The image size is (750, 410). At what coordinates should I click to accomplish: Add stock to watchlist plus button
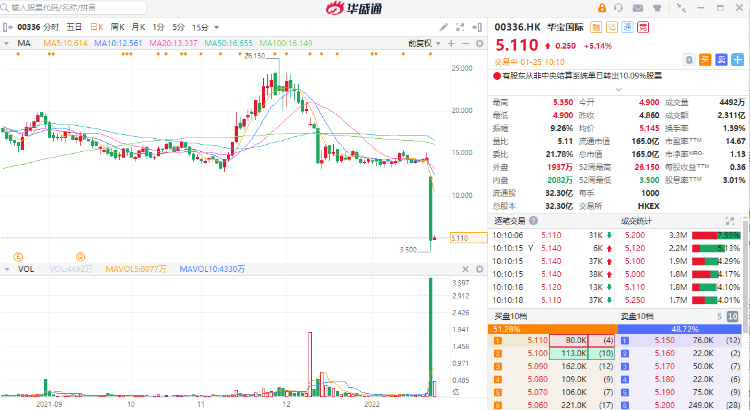point(738,60)
